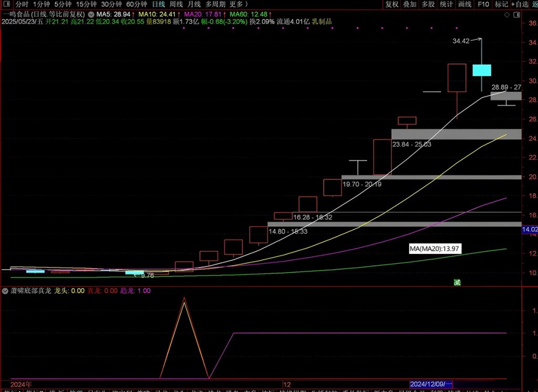The height and width of the screenshot is (392, 538).
Task: Toggle 多股 multi-stock view
Action: point(428,4)
